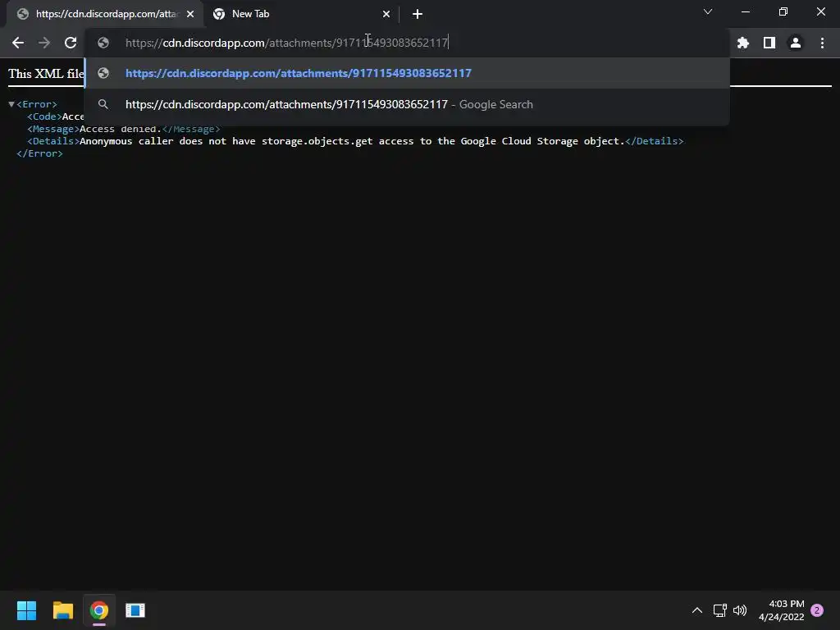The image size is (840, 630).
Task: Close the cdn.discordapp.com tab
Action: tap(190, 14)
